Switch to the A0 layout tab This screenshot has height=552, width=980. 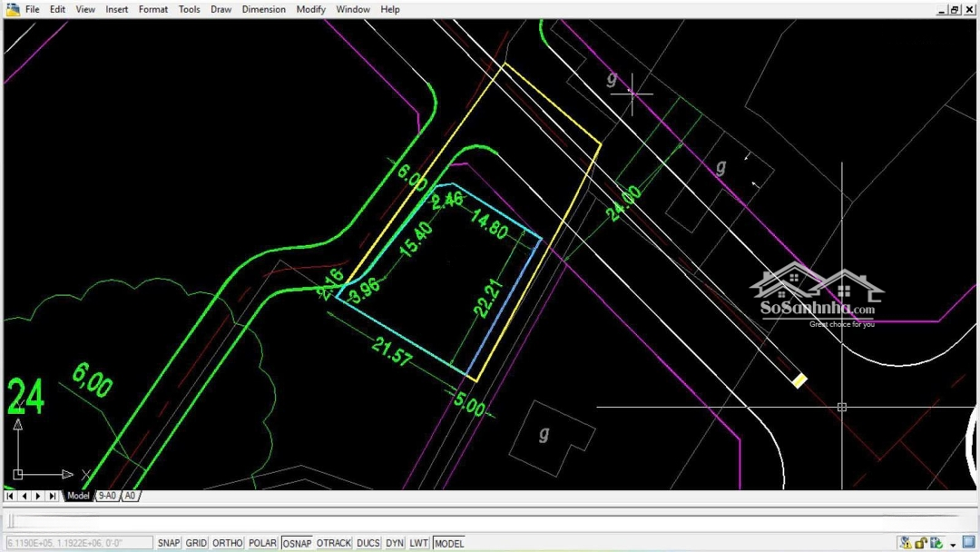point(130,496)
